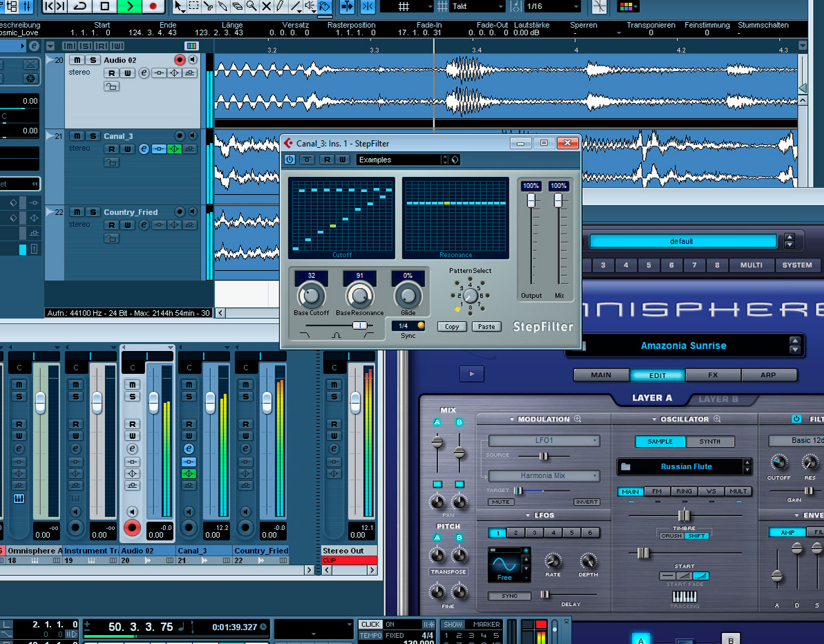Toggle monitor on Country_Fried track
Screen dimensions: 824x644
(194, 211)
